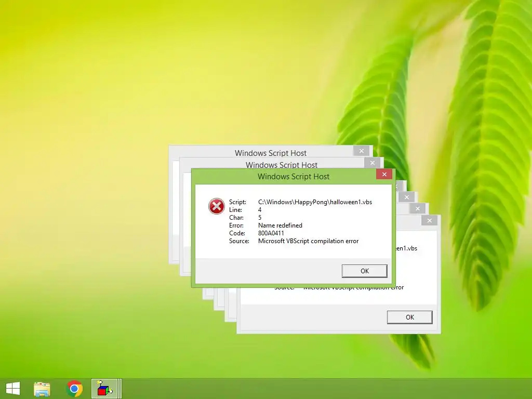Click the error text Name redefined
Viewport: 532px width, 399px height.
click(x=280, y=225)
